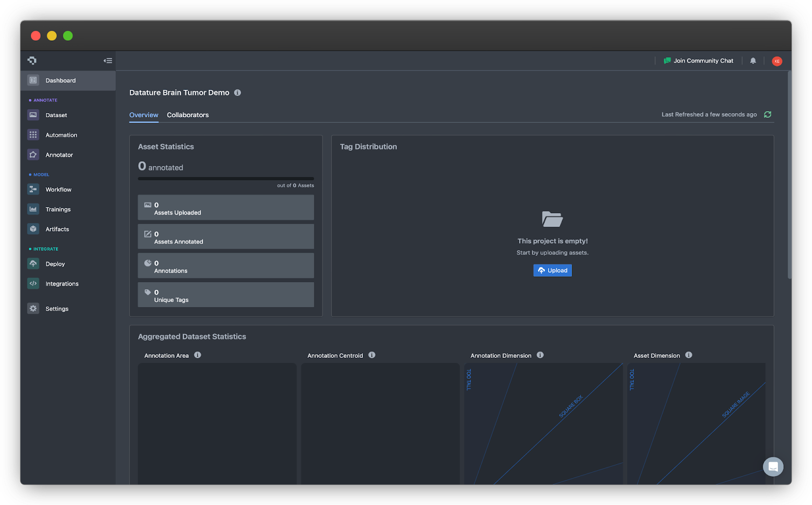Screen dimensions: 812x505
Task: Open the KE account avatar menu
Action: point(777,61)
